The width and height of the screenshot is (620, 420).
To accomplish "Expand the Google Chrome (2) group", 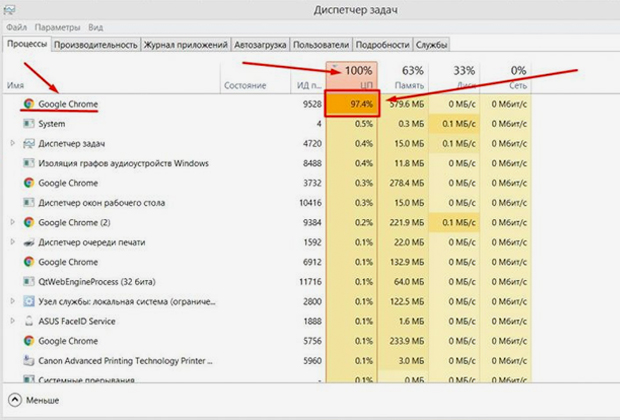I will coord(12,222).
